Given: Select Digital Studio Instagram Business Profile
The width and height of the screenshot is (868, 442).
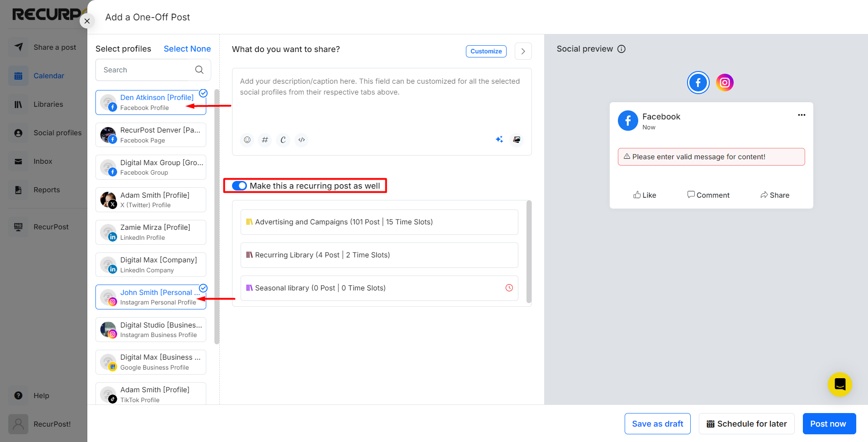Looking at the screenshot, I should click(x=151, y=330).
